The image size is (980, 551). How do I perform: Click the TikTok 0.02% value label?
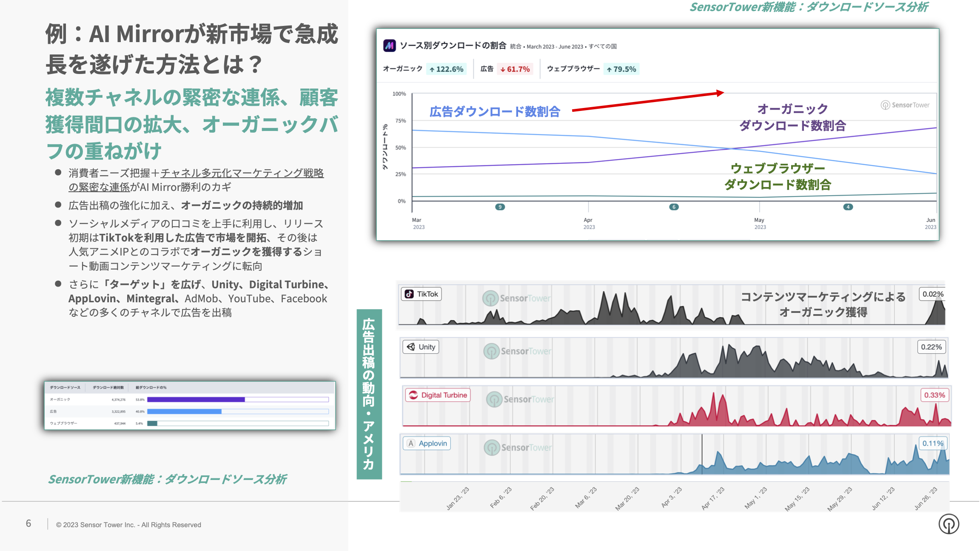pyautogui.click(x=933, y=294)
